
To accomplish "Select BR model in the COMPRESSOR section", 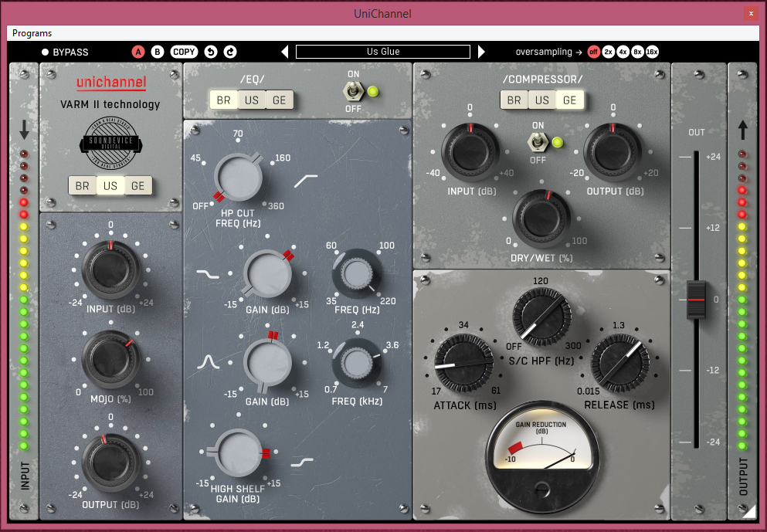I will [514, 100].
